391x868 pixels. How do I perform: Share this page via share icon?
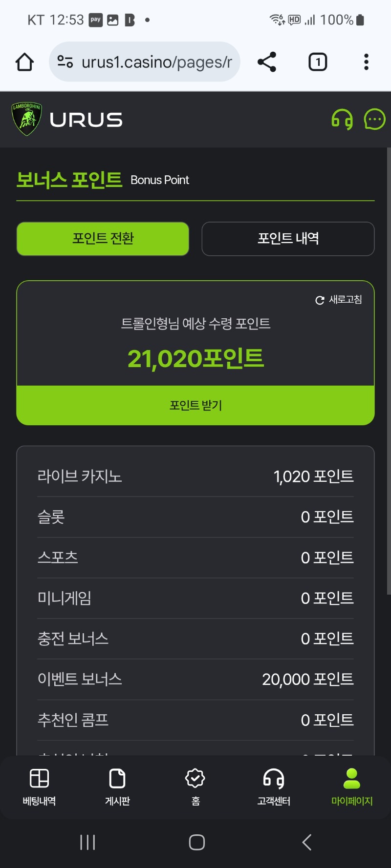click(x=267, y=62)
